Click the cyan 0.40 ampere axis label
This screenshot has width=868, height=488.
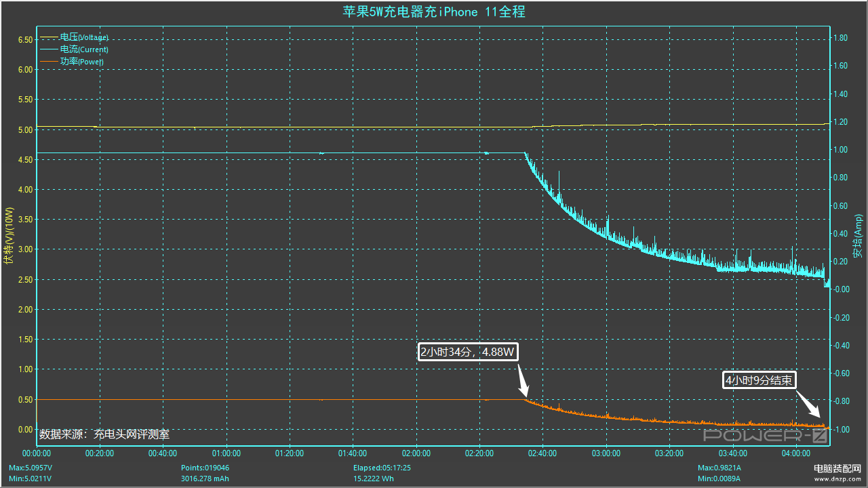coord(840,234)
